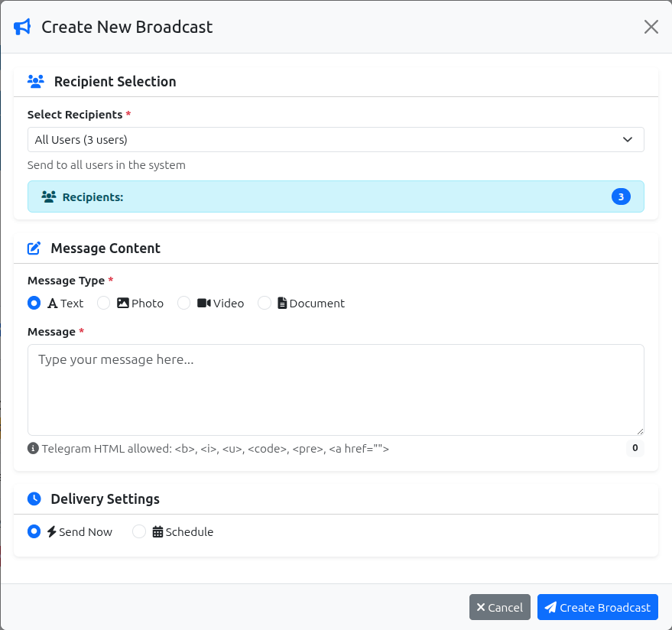Choose Schedule delivery option

click(138, 531)
